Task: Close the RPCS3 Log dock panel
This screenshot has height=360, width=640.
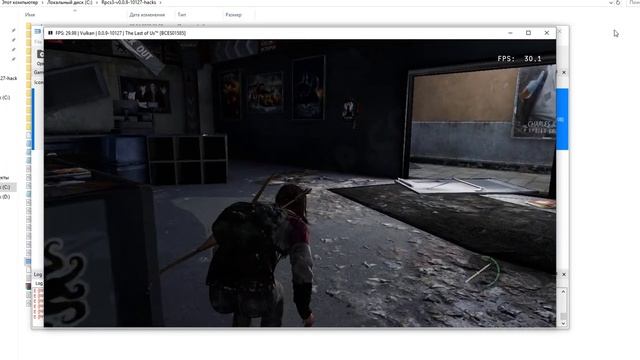Action: coord(564,275)
